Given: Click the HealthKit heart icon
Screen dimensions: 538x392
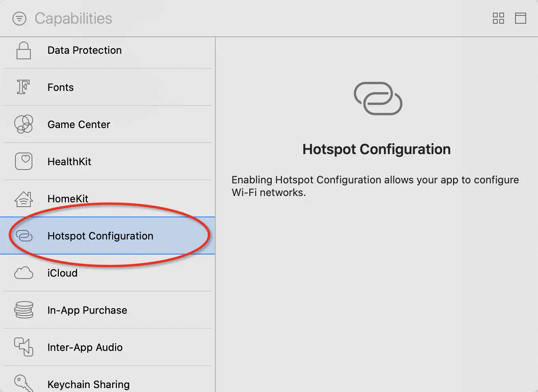Looking at the screenshot, I should (24, 161).
